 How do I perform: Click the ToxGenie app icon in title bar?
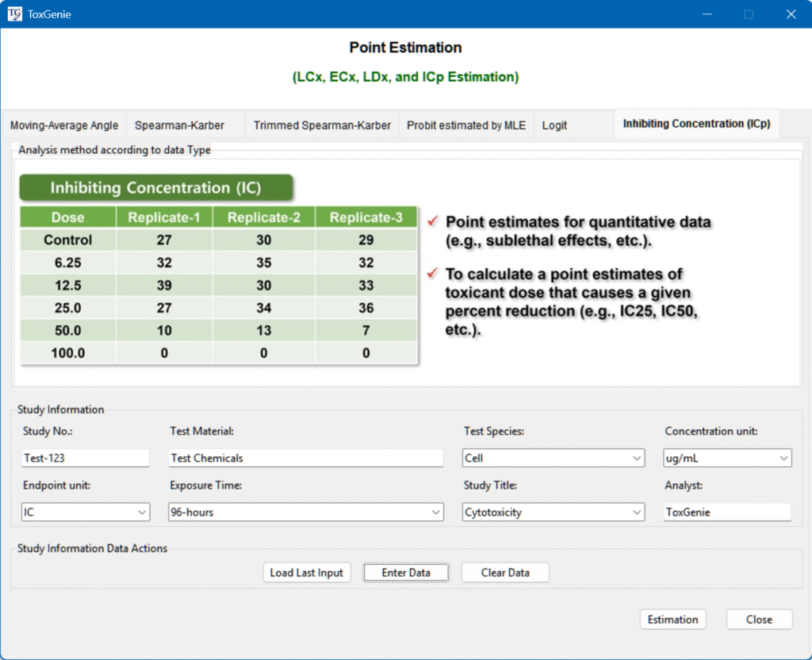coord(14,13)
